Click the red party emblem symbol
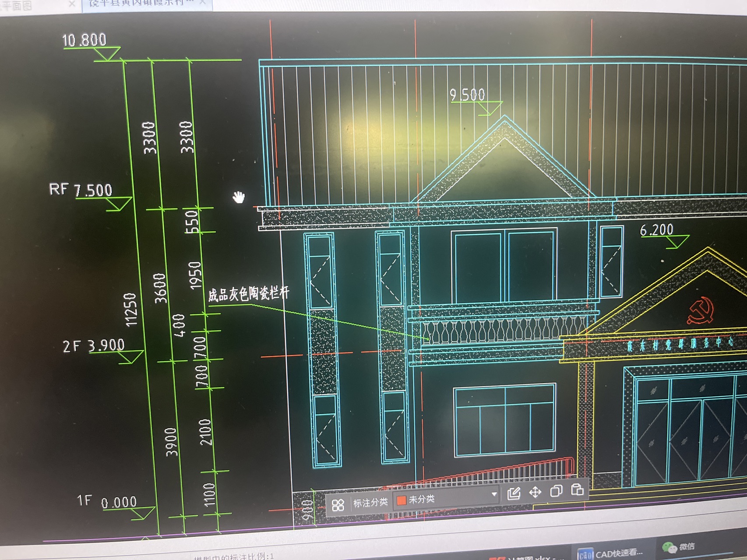747x560 pixels. pyautogui.click(x=701, y=310)
